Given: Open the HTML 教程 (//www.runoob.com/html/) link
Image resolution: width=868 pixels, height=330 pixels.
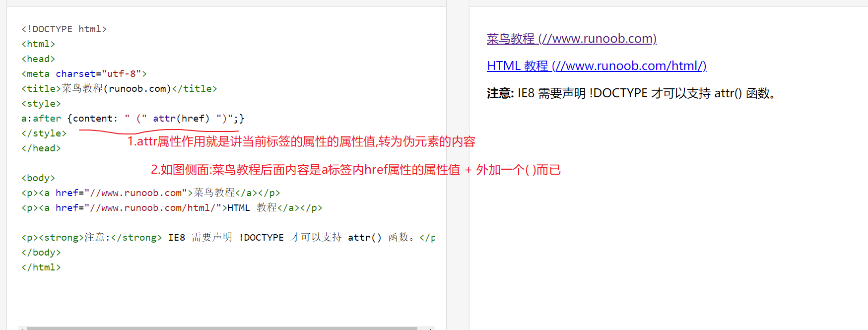Looking at the screenshot, I should [597, 66].
